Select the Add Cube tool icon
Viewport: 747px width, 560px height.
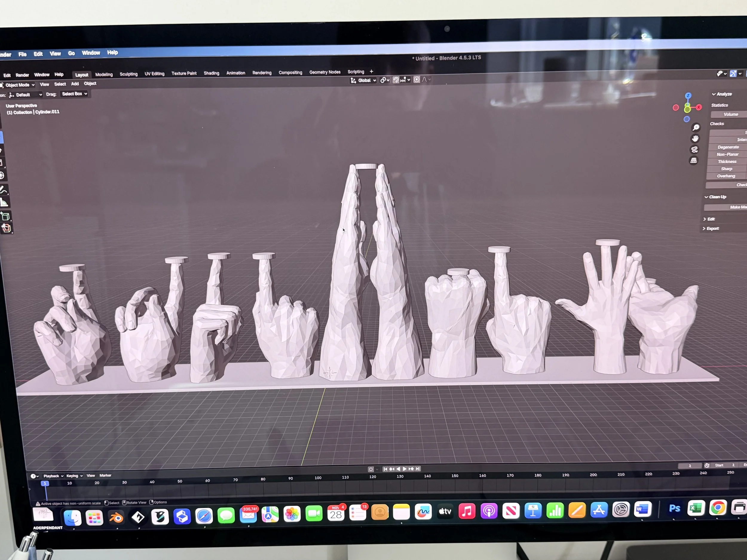coord(5,216)
